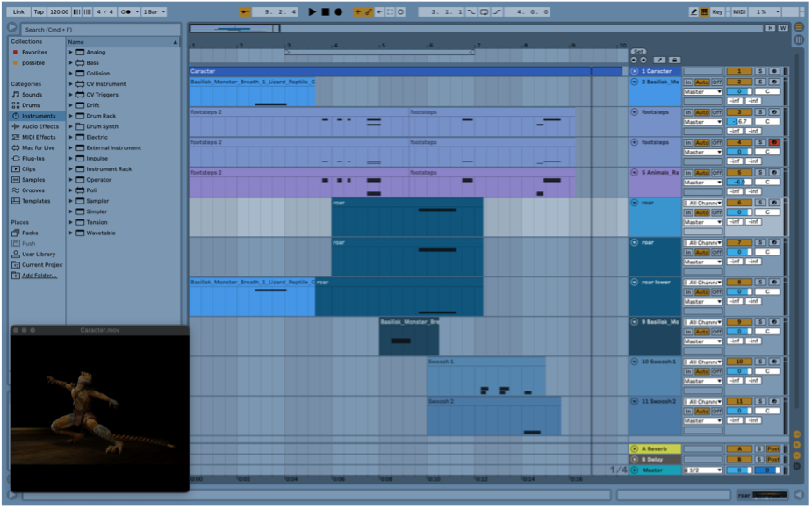Toggle the MIDI map mode switch

[739, 11]
